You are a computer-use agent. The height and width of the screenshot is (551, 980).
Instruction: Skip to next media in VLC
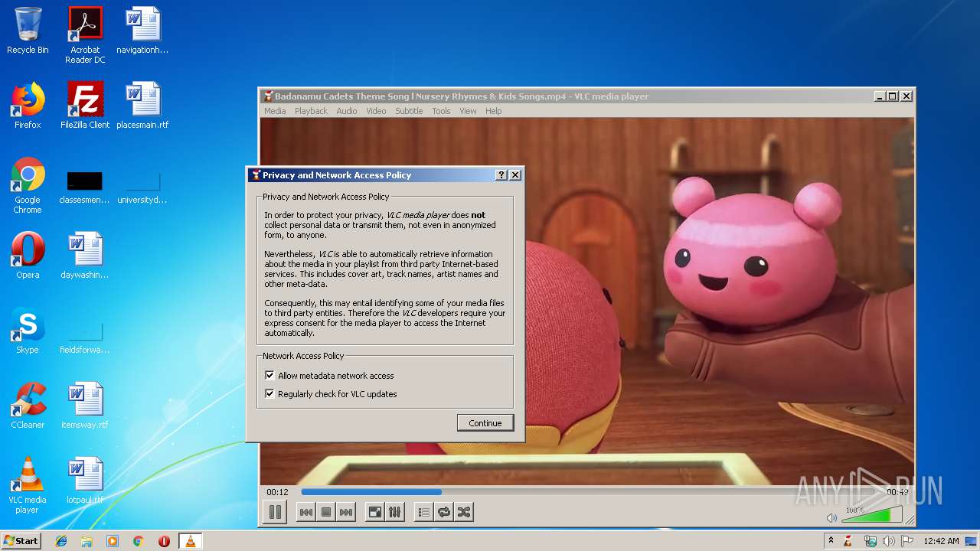point(346,513)
